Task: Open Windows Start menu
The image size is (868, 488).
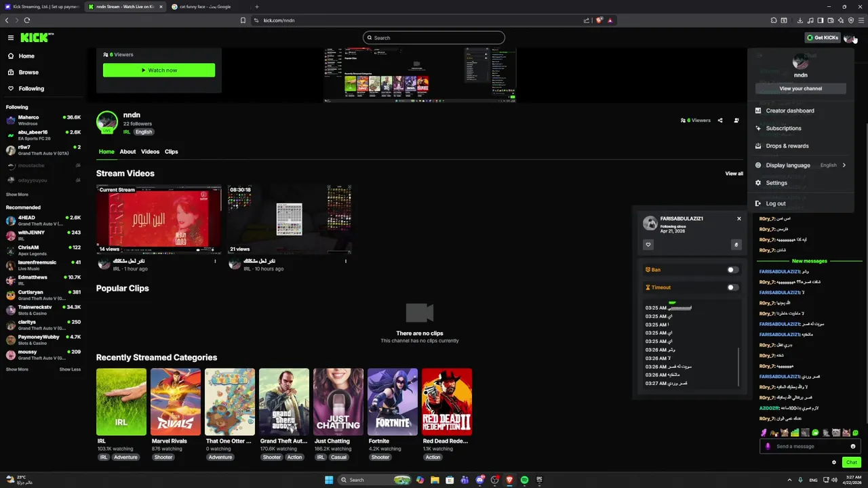Action: coord(329,480)
